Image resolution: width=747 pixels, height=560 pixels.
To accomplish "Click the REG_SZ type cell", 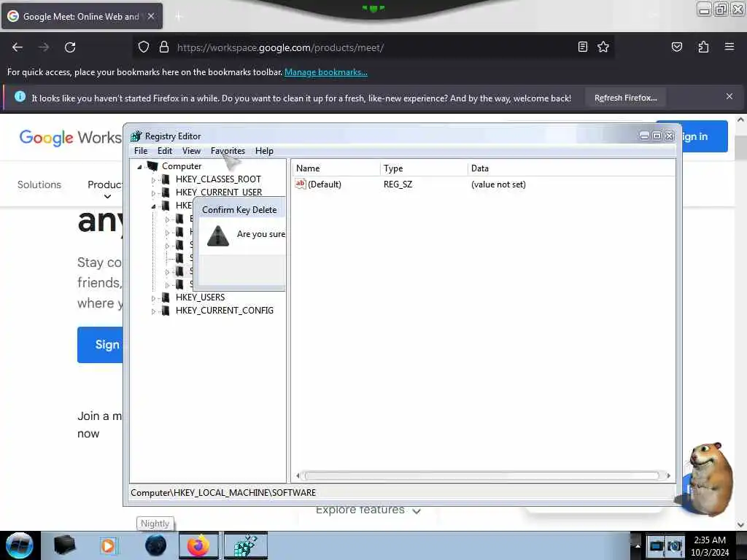I will pos(398,184).
